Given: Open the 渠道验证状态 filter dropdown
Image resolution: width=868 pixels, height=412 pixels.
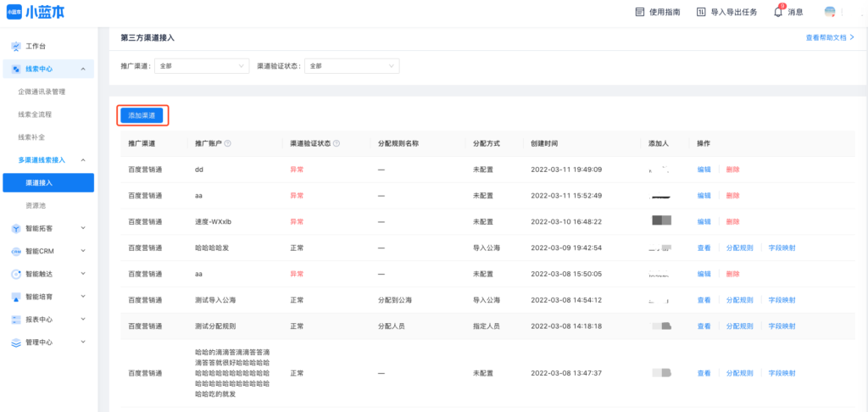Looking at the screenshot, I should click(352, 65).
